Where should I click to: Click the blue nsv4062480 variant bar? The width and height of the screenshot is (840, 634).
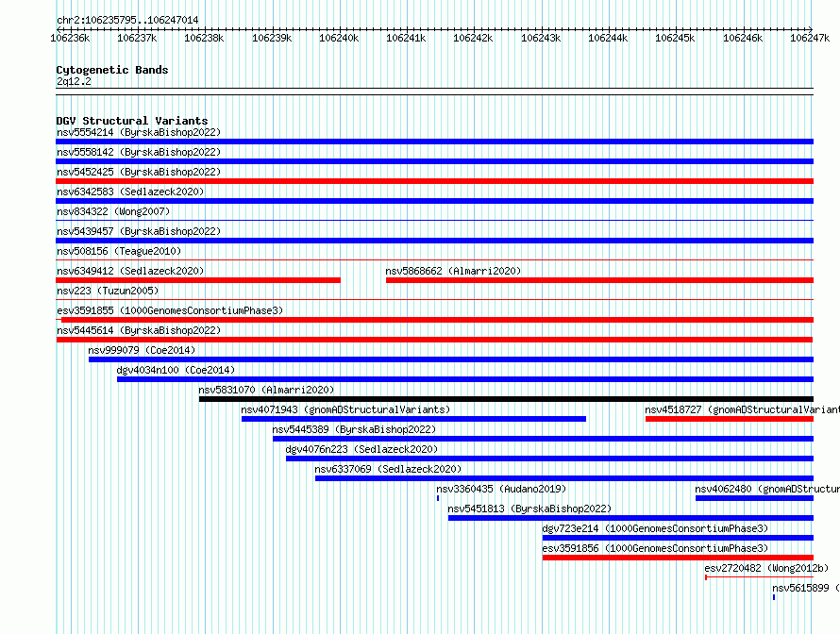pyautogui.click(x=754, y=498)
